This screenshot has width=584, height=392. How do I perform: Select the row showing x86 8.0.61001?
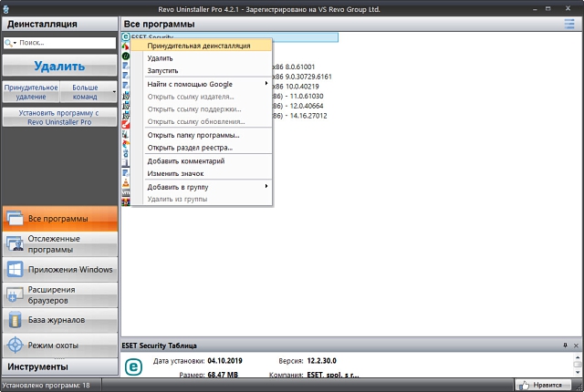(294, 67)
